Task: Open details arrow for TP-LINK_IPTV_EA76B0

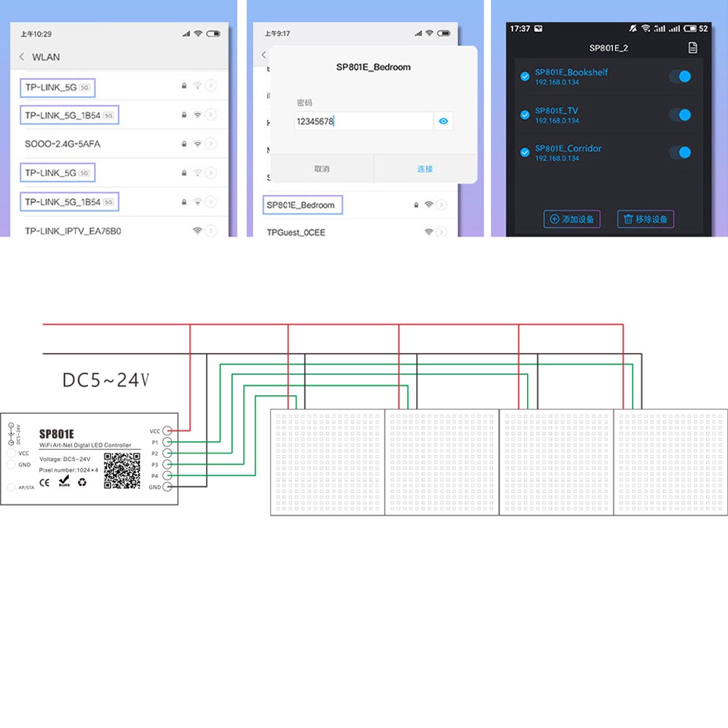Action: pos(210,231)
